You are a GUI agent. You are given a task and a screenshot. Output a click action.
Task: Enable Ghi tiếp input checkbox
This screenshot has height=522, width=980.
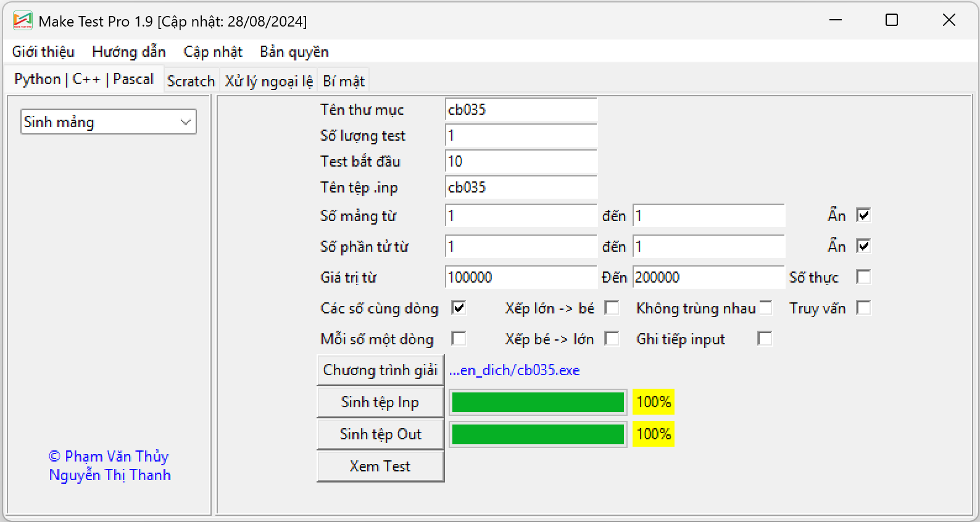click(x=765, y=339)
